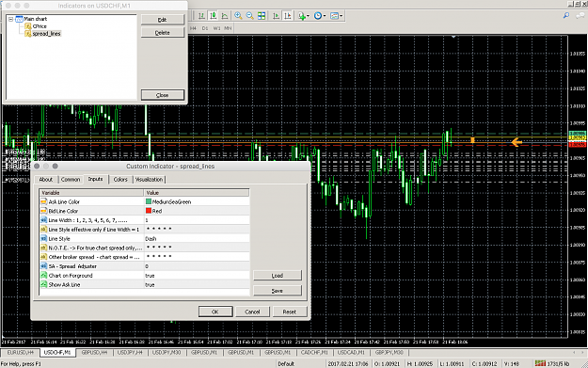Viewport: 588px width, 368px height.
Task: Click the search magnifier in the top right
Action: tap(566, 15)
